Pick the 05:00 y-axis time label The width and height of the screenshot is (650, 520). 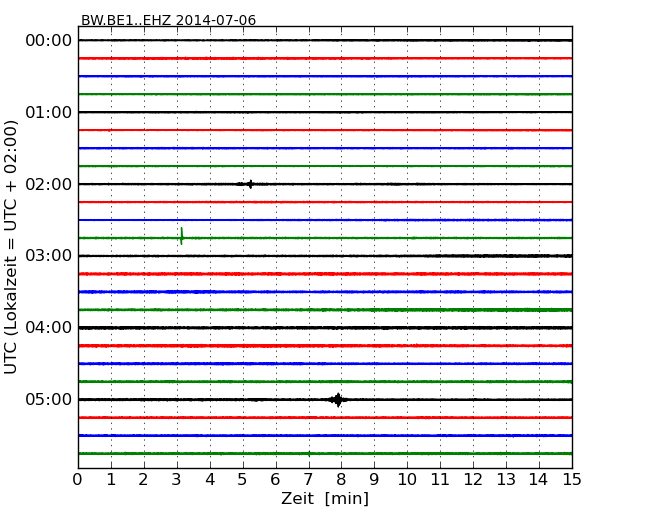click(49, 399)
